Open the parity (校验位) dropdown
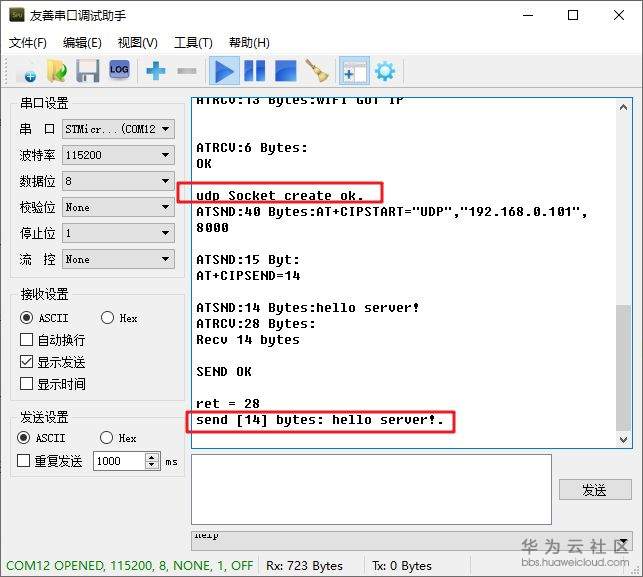The height and width of the screenshot is (577, 643). [x=118, y=207]
